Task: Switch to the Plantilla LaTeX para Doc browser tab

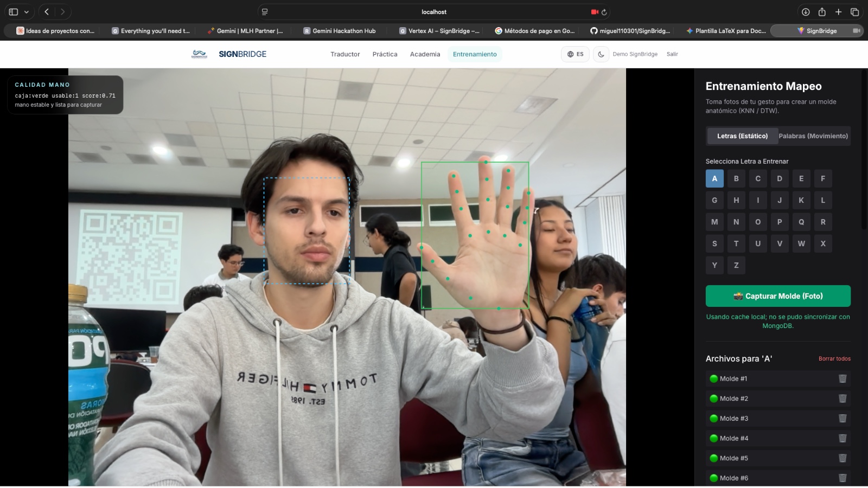Action: (725, 31)
